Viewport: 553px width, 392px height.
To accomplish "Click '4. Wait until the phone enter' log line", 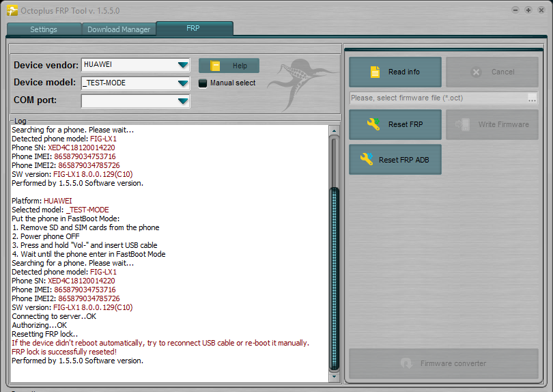I will pos(89,254).
